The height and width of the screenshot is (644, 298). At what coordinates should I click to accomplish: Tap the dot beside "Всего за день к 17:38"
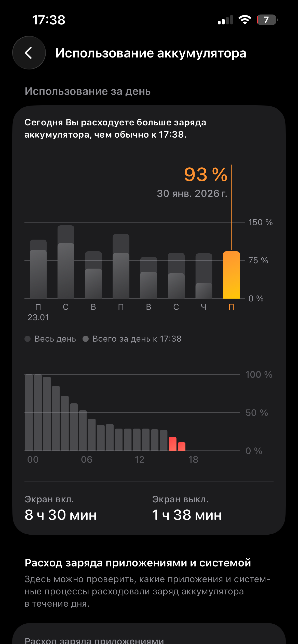coord(86,339)
